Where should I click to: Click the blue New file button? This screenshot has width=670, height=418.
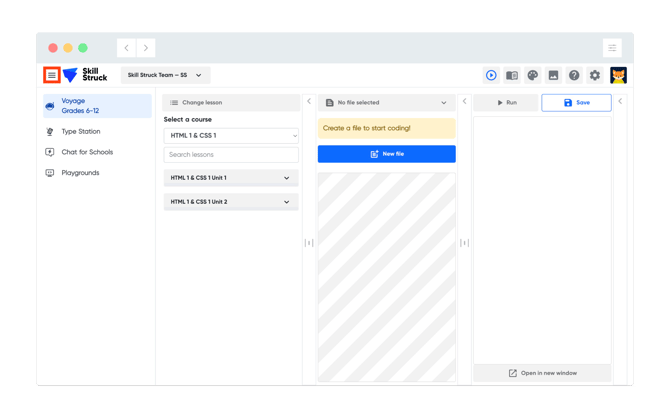click(386, 154)
